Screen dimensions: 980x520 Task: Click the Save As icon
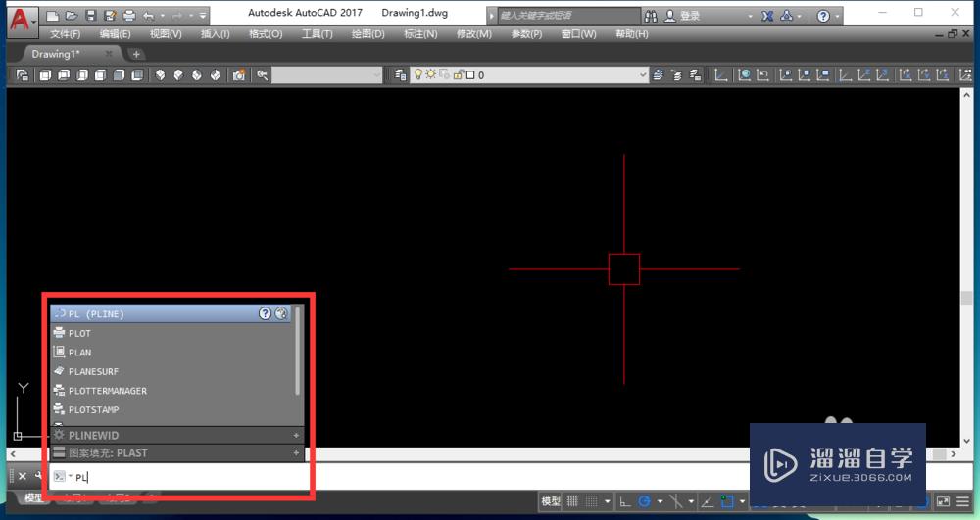[110, 16]
